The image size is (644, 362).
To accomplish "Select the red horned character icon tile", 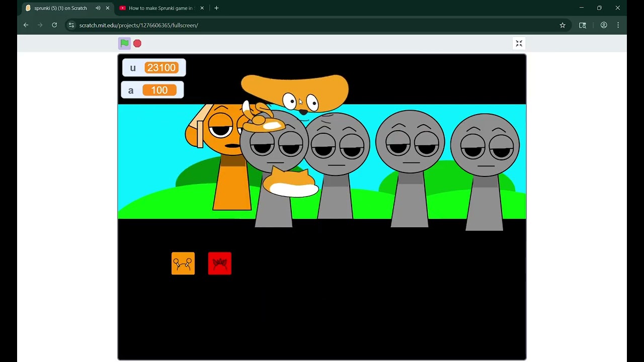I will point(220,263).
